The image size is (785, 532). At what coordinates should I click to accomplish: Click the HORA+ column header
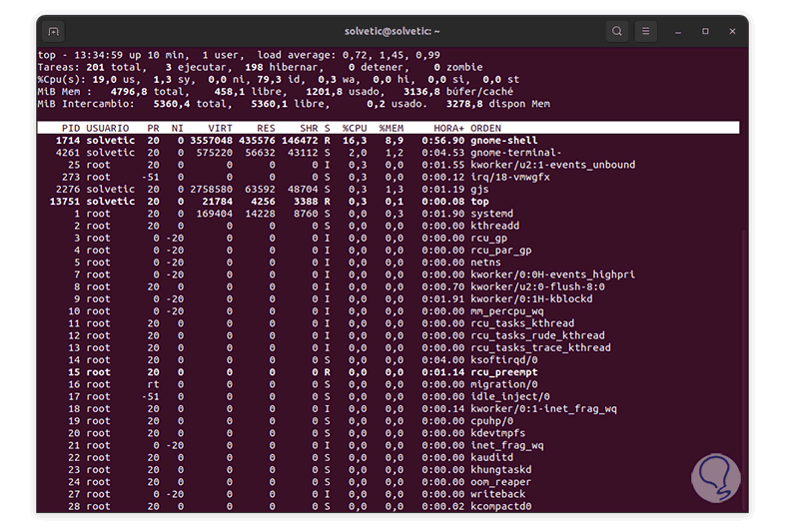click(x=449, y=128)
